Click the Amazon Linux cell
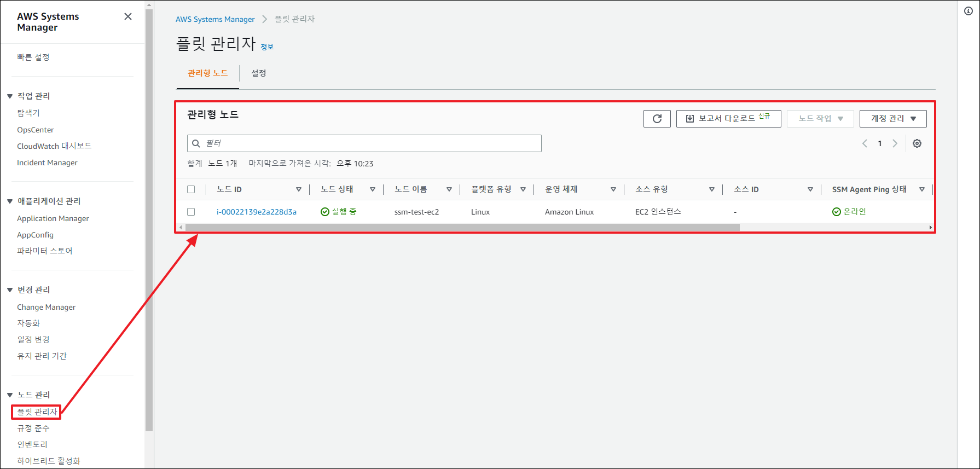This screenshot has height=469, width=980. coord(569,212)
